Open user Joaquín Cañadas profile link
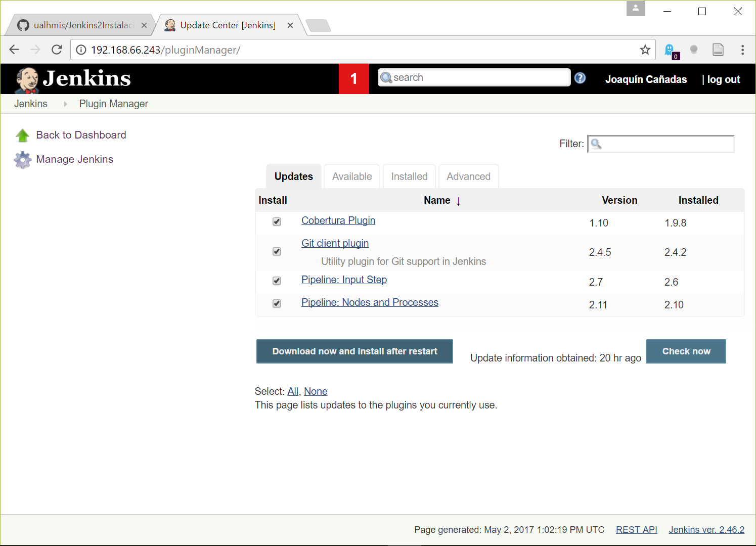756x546 pixels. pyautogui.click(x=646, y=79)
